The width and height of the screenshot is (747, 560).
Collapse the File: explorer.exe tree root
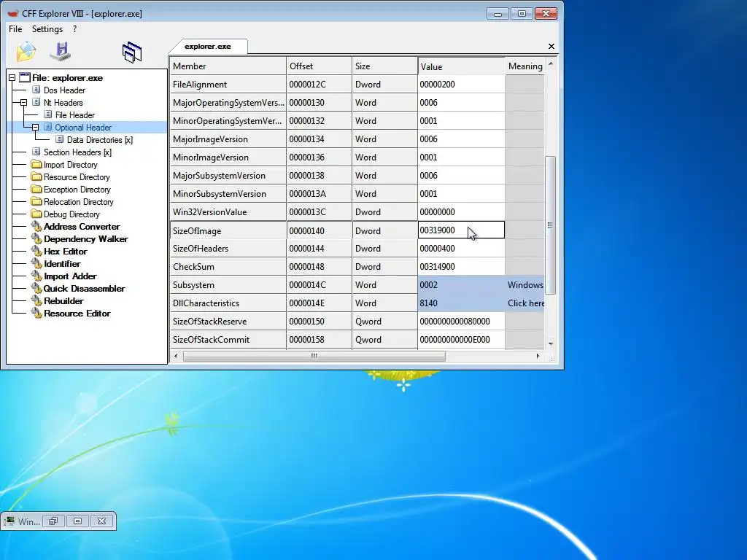point(12,77)
